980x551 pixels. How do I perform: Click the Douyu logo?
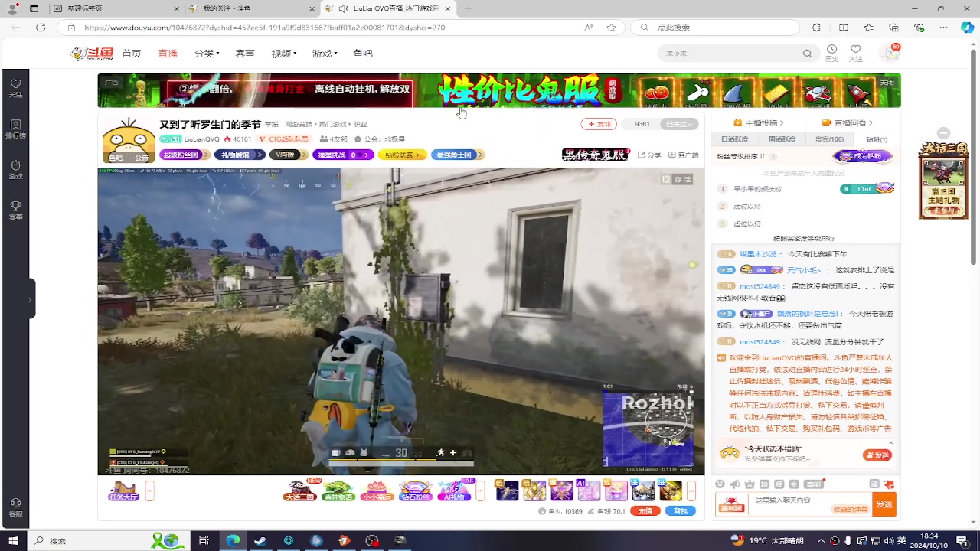tap(92, 54)
